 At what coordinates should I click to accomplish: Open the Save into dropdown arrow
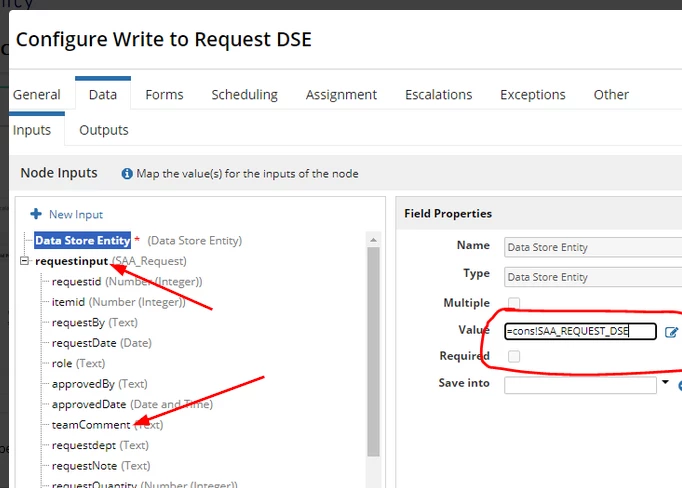(665, 382)
